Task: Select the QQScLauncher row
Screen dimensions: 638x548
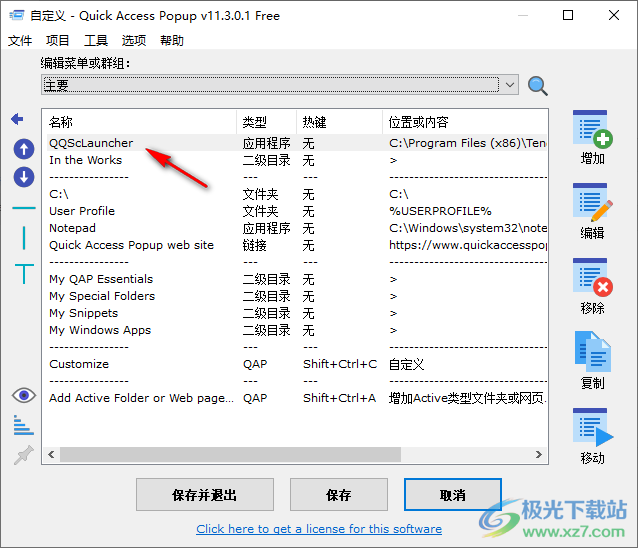Action: coord(297,143)
